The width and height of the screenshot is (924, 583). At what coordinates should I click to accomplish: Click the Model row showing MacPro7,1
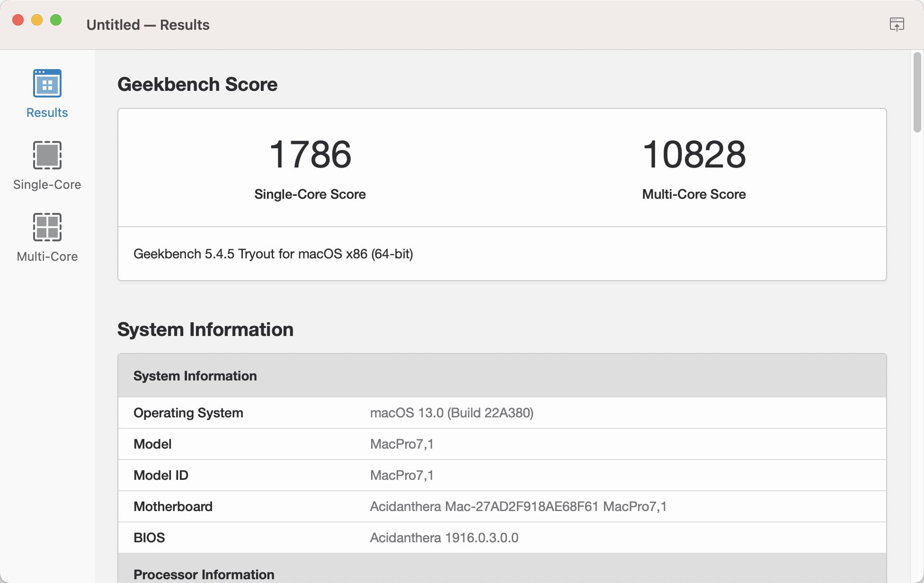pyautogui.click(x=331, y=444)
